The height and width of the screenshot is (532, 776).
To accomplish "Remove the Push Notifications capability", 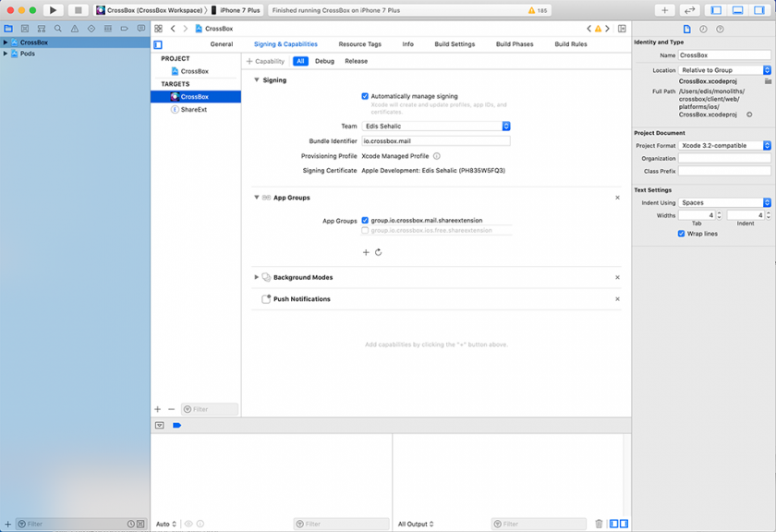I will pos(617,299).
